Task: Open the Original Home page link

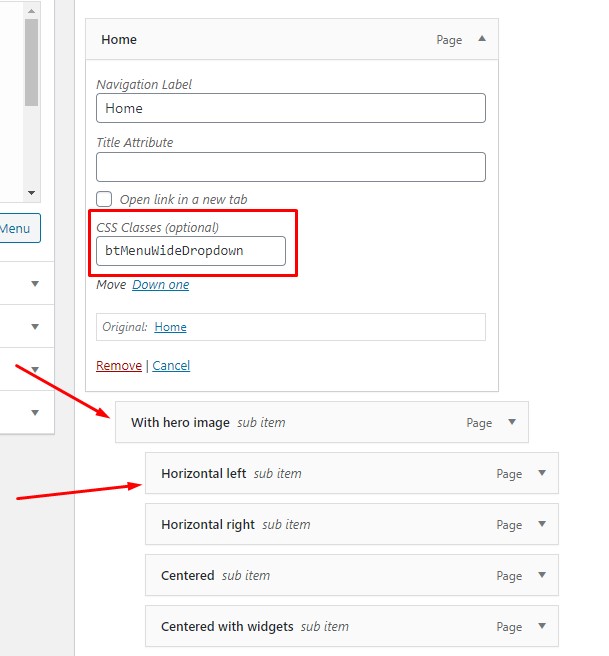Action: coord(170,327)
